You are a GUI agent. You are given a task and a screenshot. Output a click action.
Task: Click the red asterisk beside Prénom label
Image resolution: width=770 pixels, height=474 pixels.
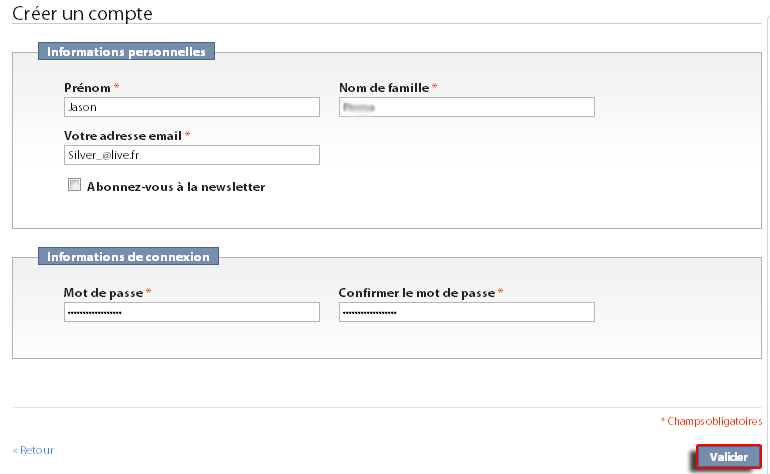point(116,86)
